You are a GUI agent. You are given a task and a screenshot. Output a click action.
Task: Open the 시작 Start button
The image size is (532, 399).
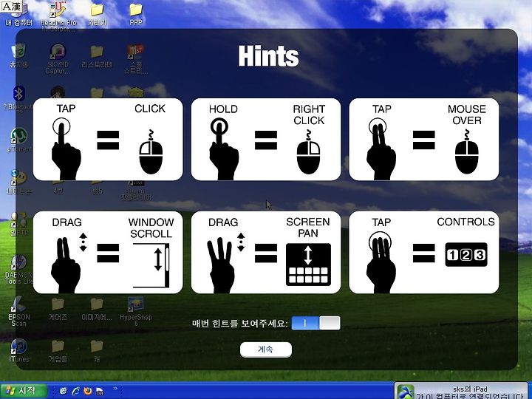click(23, 391)
